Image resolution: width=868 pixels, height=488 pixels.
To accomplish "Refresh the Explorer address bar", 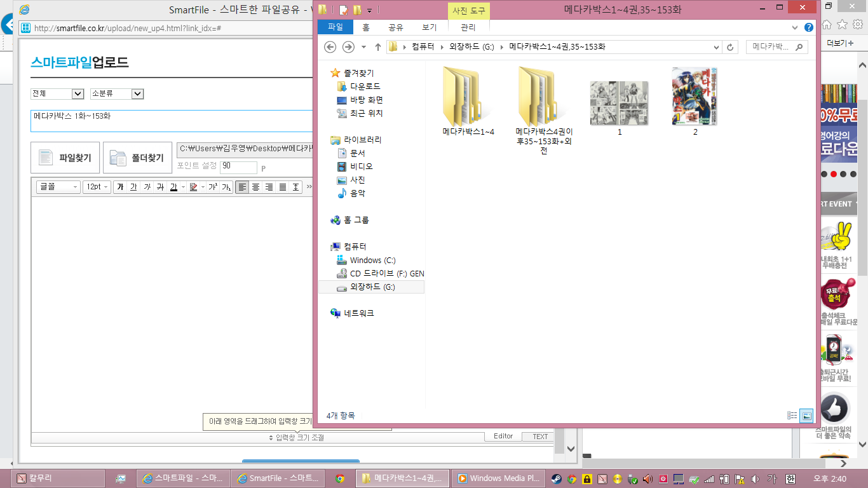I will (731, 47).
